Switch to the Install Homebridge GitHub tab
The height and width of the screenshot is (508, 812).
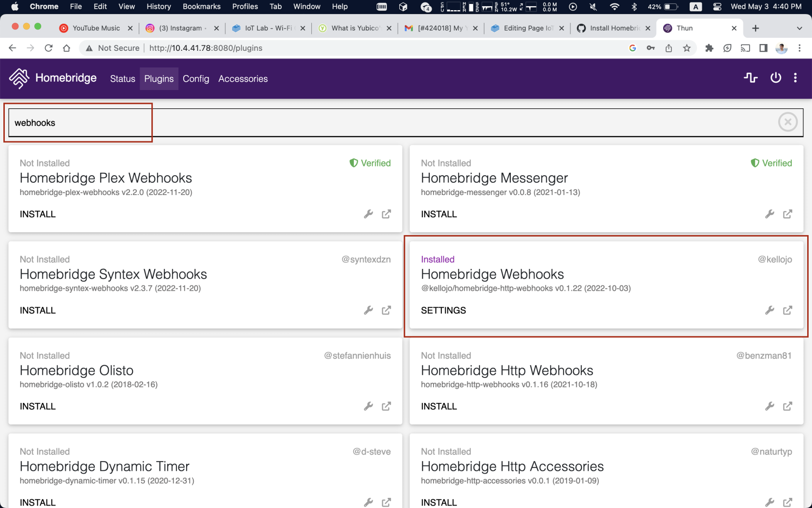[x=614, y=28]
